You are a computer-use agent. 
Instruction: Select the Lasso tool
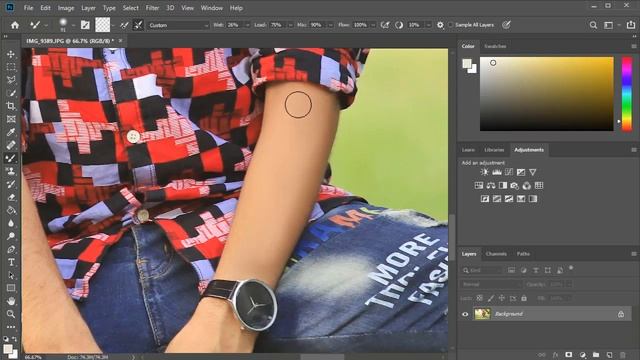pos(11,80)
